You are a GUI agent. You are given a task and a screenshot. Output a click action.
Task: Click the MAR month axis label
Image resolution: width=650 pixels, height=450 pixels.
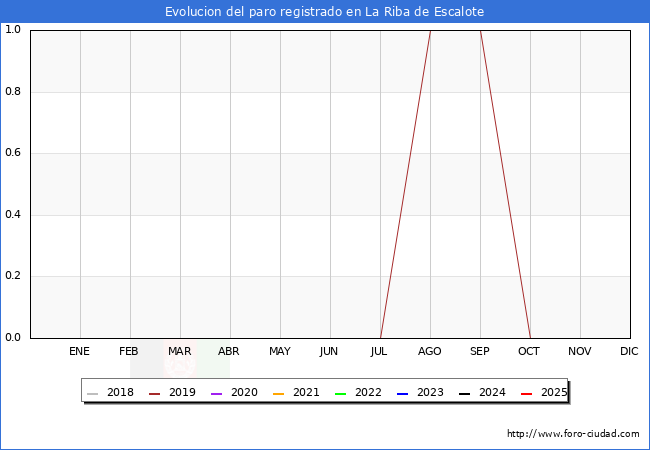180,351
